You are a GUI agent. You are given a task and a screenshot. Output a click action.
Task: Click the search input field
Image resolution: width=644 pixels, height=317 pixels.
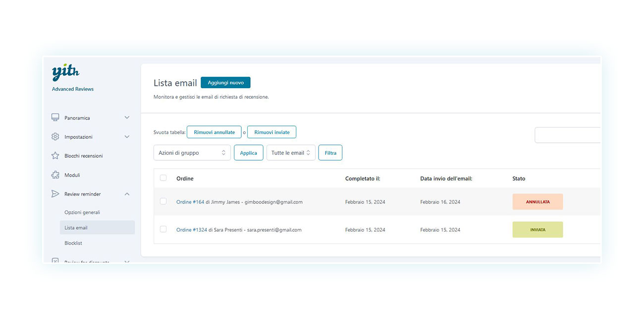(568, 135)
